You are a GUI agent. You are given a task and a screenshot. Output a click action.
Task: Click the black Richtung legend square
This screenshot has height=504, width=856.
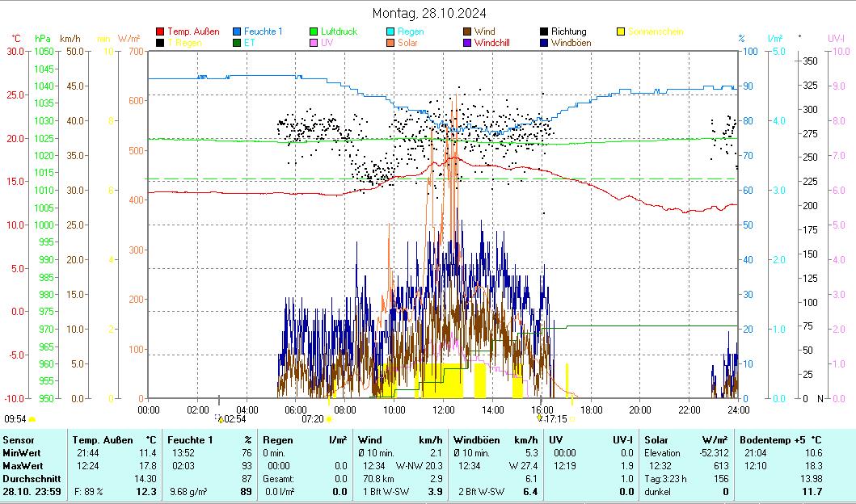pyautogui.click(x=545, y=31)
